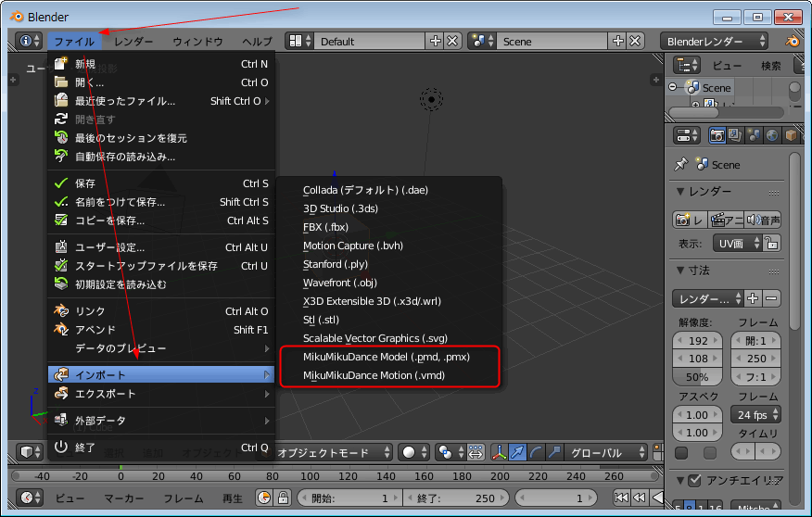Screen dimensions: 812x517
Task: Click the pin icon beside Scene in properties
Action: point(680,165)
